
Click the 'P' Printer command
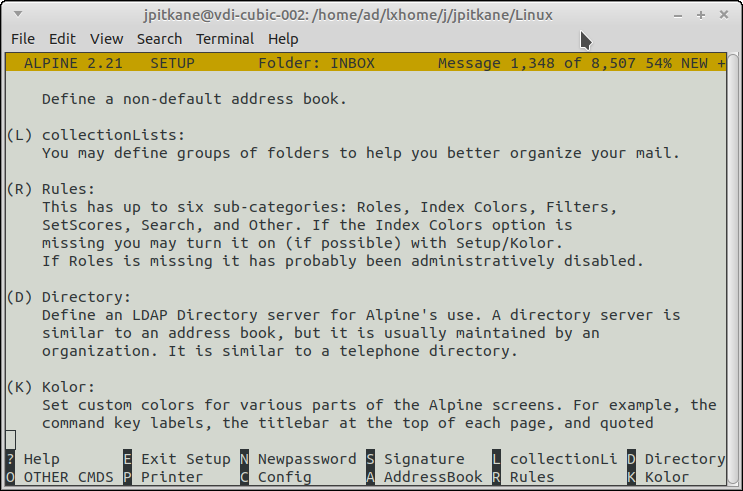pos(163,477)
